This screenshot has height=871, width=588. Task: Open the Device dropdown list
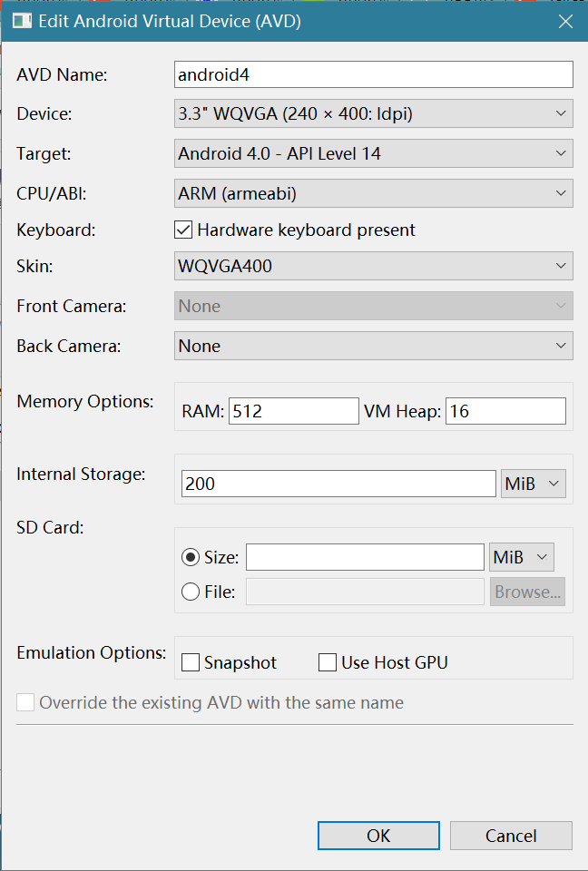(x=373, y=114)
